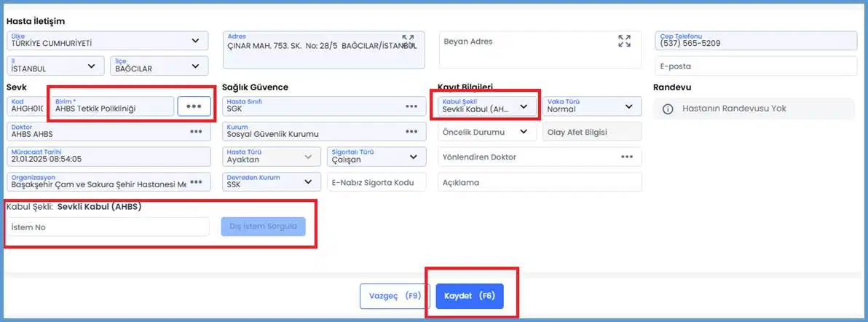The image size is (868, 322).
Task: Focus the E-Nabız Sigorta Kodu field
Action: tap(376, 182)
